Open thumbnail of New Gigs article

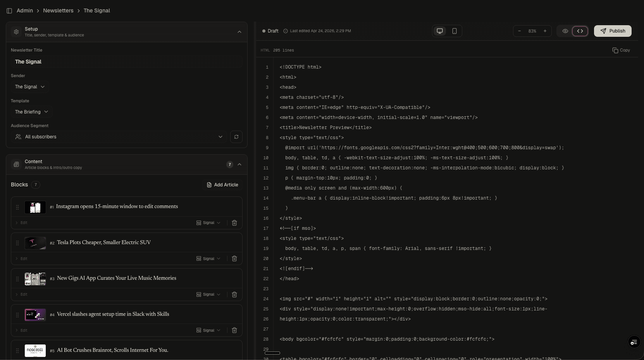[35, 279]
